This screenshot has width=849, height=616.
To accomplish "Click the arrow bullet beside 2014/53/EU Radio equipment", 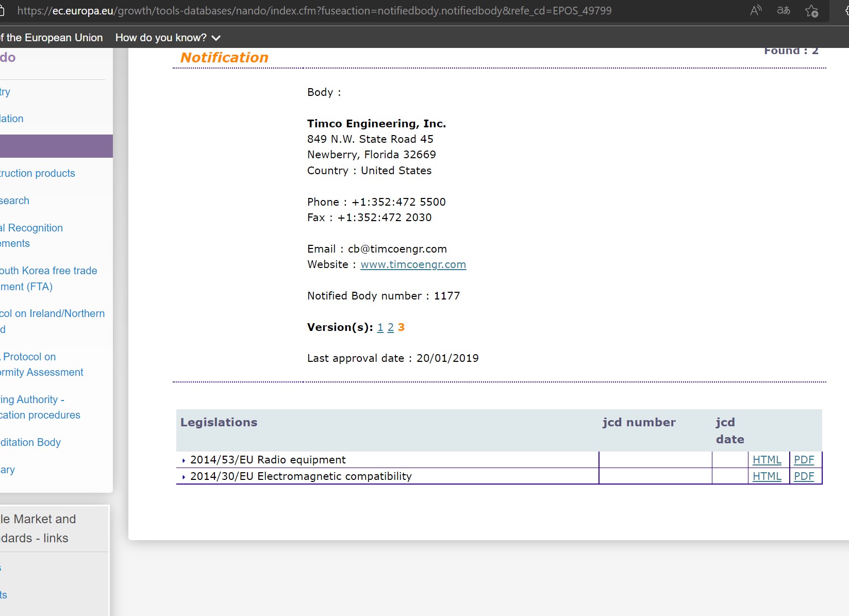I will point(184,460).
